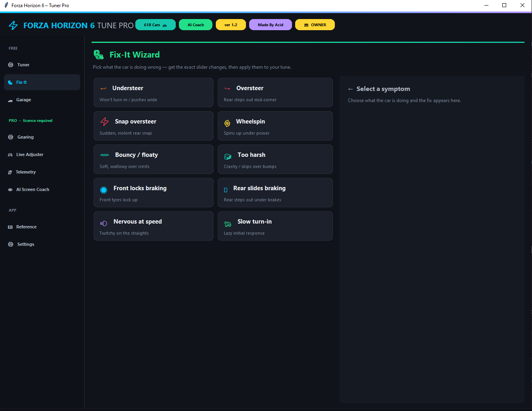Viewport: 532px width, 411px height.
Task: Click the Rear slides braking icon
Action: (x=226, y=190)
